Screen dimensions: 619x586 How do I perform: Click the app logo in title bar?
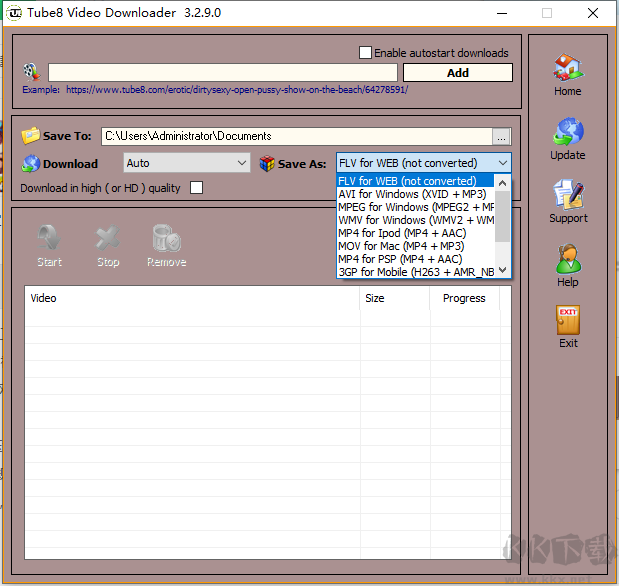pyautogui.click(x=14, y=13)
